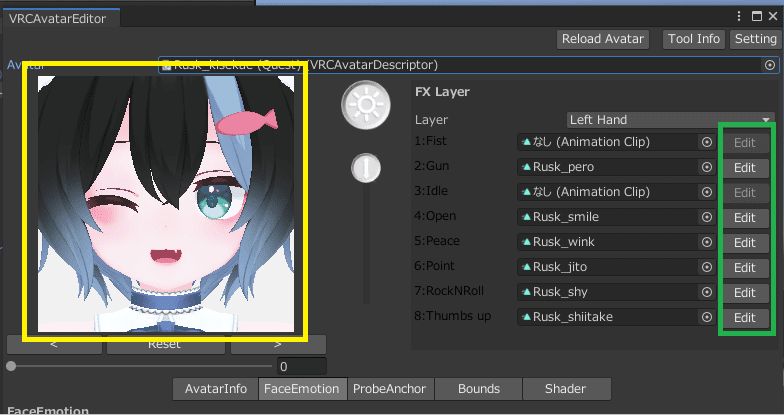Open the window options kebab menu
This screenshot has height=415, width=784.
pos(739,16)
